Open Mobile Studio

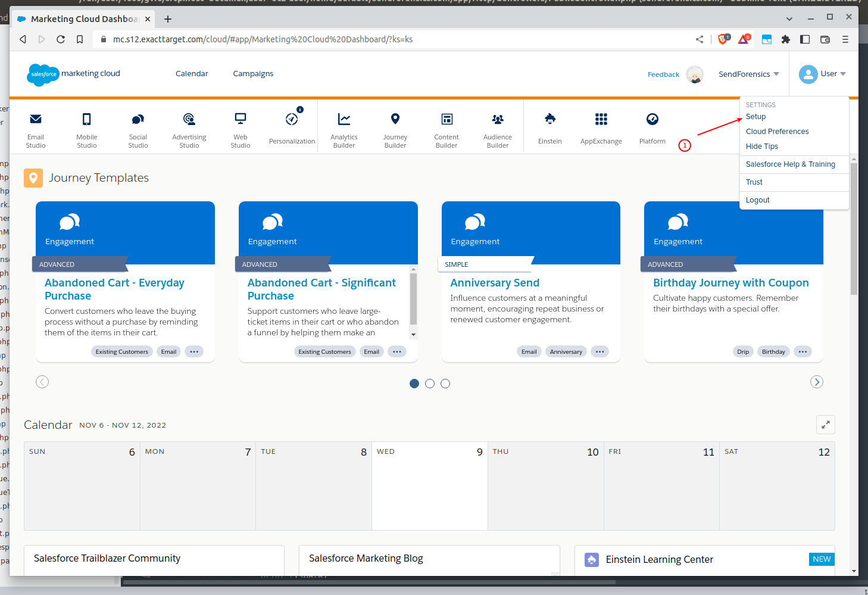[86, 130]
